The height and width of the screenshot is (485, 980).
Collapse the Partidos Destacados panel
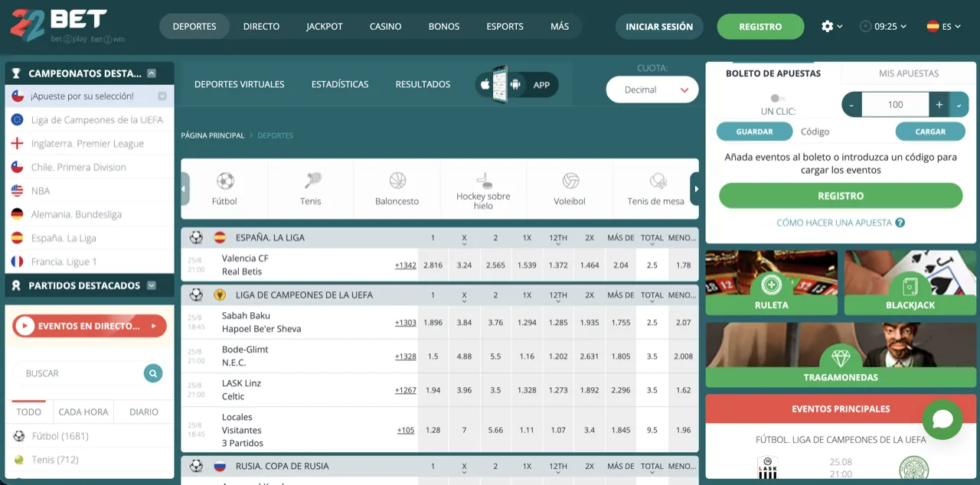[152, 285]
